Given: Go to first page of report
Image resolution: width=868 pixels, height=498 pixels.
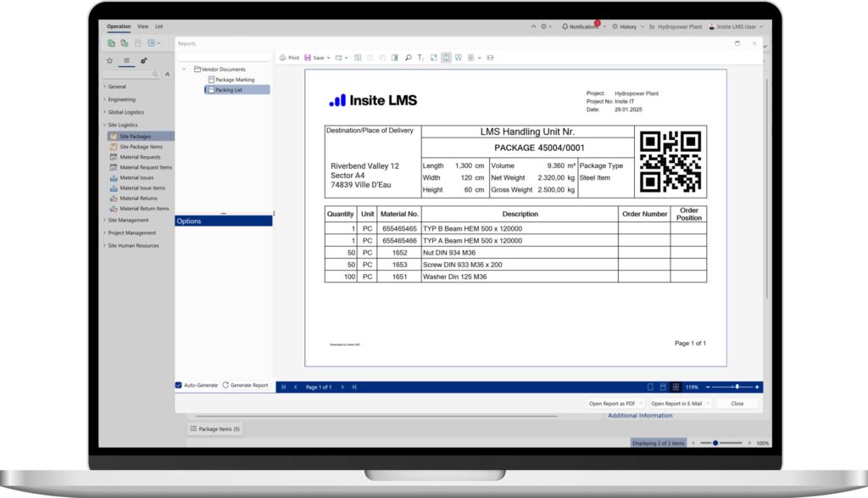Looking at the screenshot, I should tap(284, 387).
